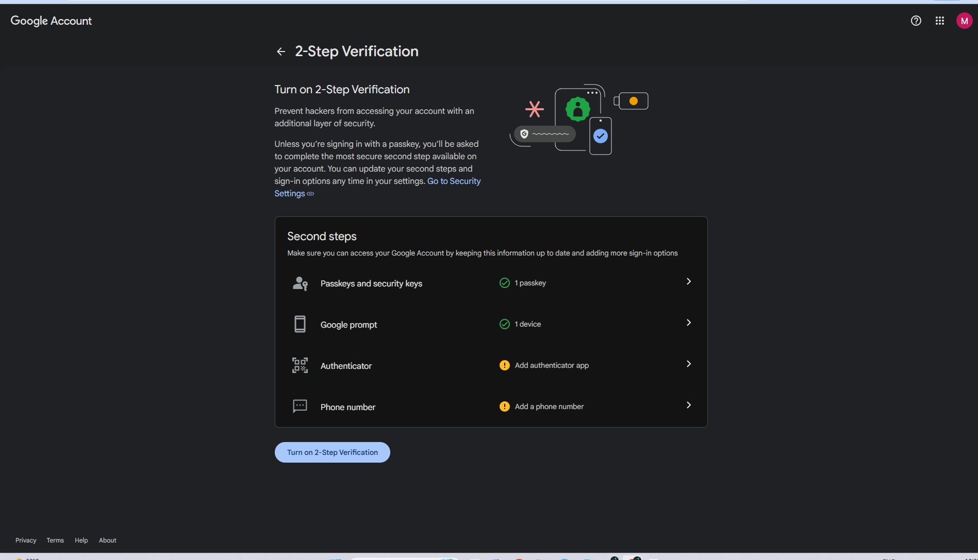Image resolution: width=978 pixels, height=560 pixels.
Task: Click the Second steps heading
Action: 322,236
